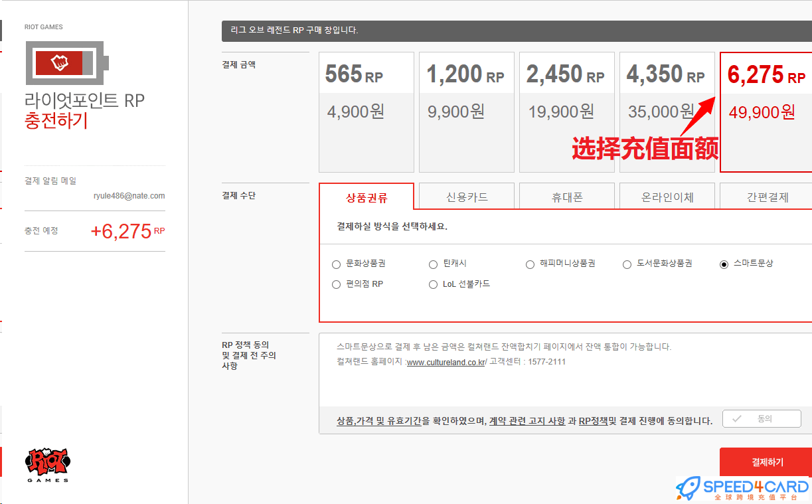Click the red 결제하기 pay button

point(766,462)
